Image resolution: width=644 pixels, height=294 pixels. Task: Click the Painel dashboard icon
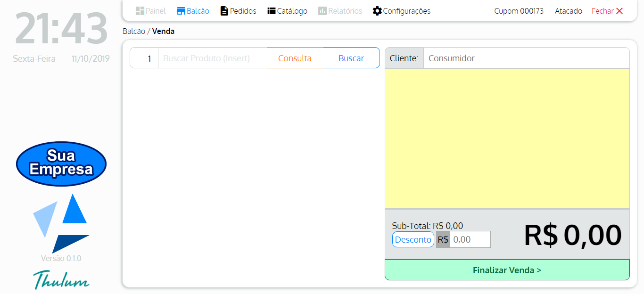pos(140,11)
